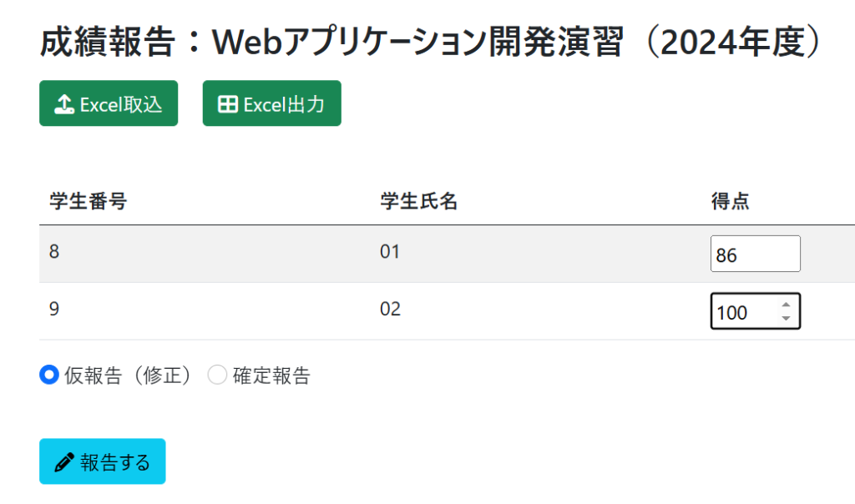Select the 仮報告（修正） radio button

point(49,375)
